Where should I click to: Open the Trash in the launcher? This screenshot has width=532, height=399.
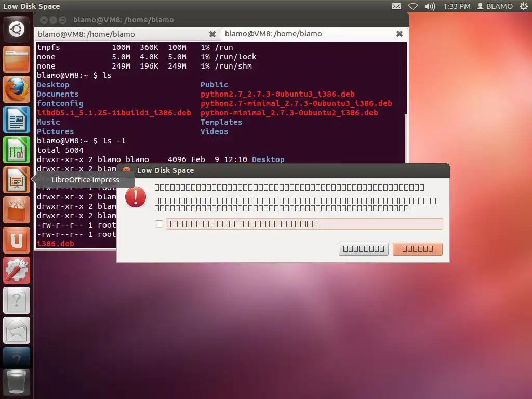click(x=17, y=382)
